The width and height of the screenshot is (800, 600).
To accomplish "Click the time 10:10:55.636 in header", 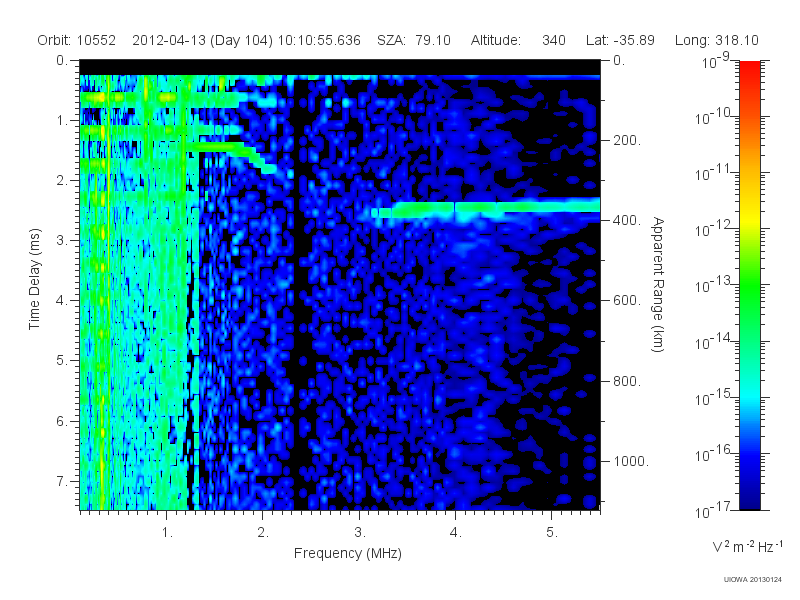I will tap(319, 40).
